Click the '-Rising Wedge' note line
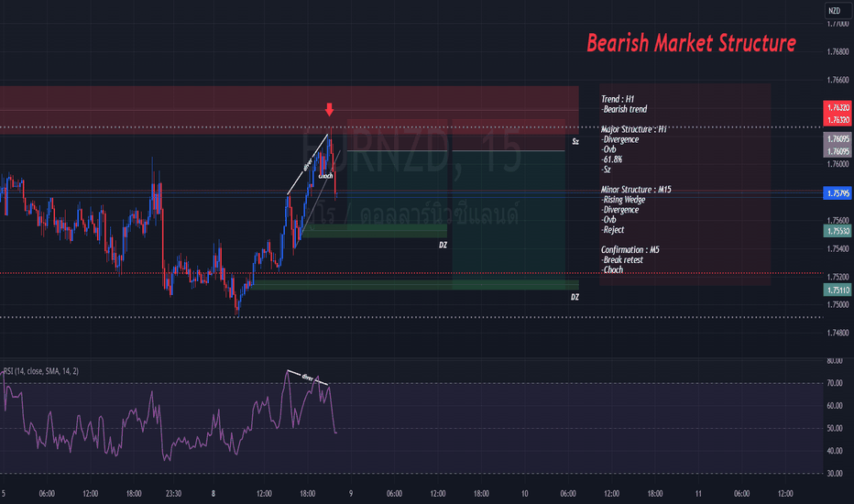This screenshot has height=504, width=854. coord(624,200)
